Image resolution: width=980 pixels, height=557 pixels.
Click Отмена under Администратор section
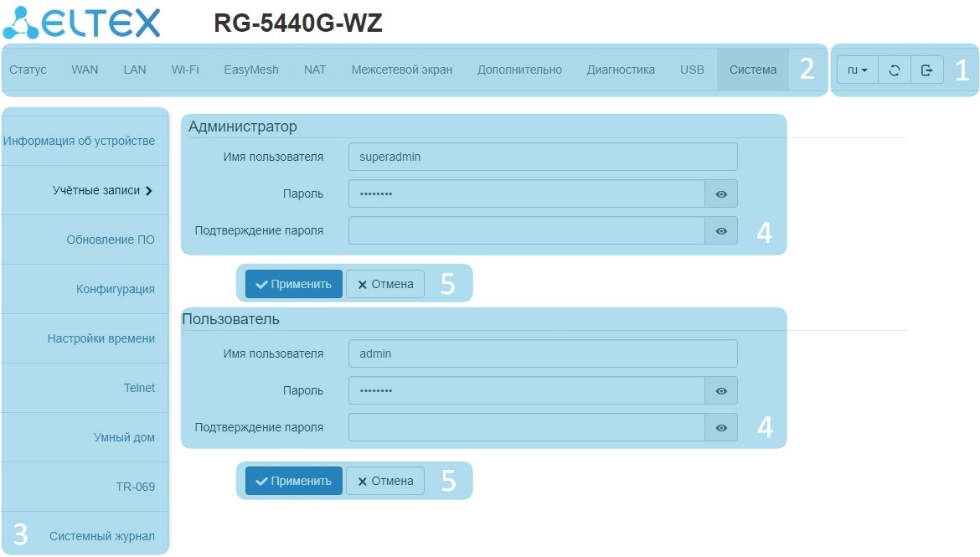pos(385,284)
